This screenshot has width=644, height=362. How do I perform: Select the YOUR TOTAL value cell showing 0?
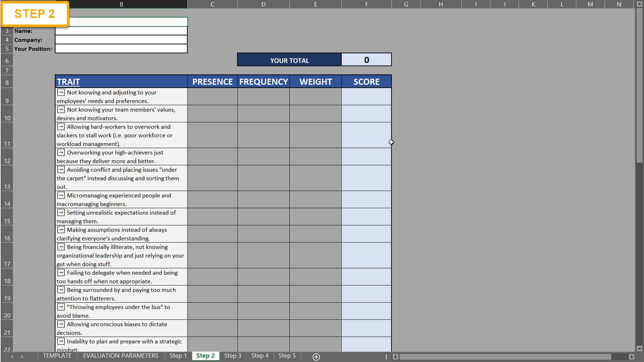pos(366,60)
